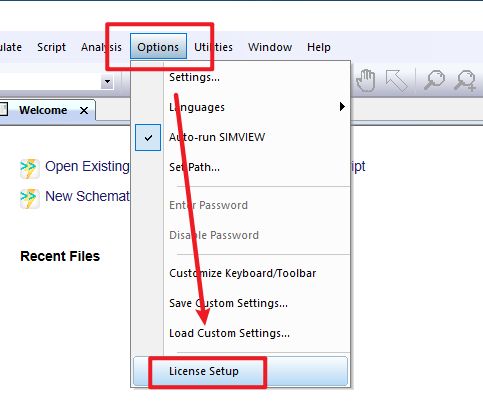
Task: Open the toolbar combo box dropdown arrow
Action: (107, 81)
